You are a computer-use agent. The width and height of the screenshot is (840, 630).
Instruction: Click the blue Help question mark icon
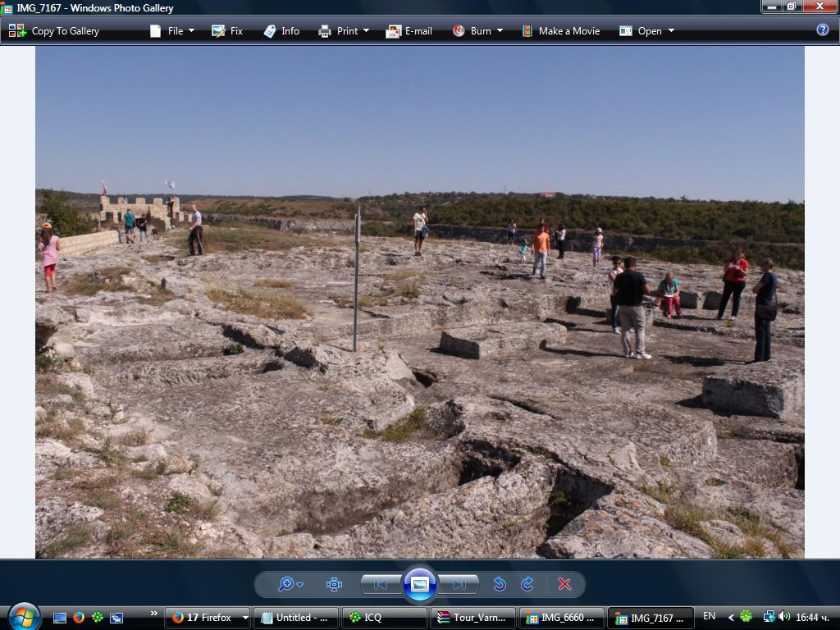coord(823,30)
